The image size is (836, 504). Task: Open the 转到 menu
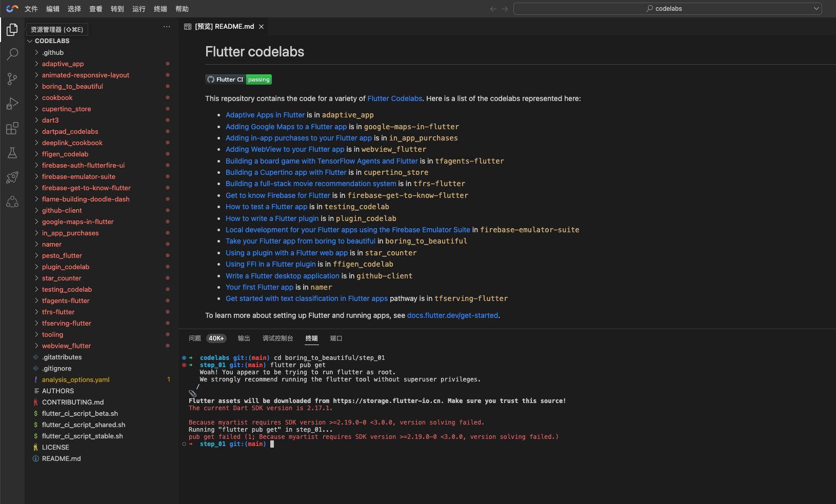pos(117,9)
